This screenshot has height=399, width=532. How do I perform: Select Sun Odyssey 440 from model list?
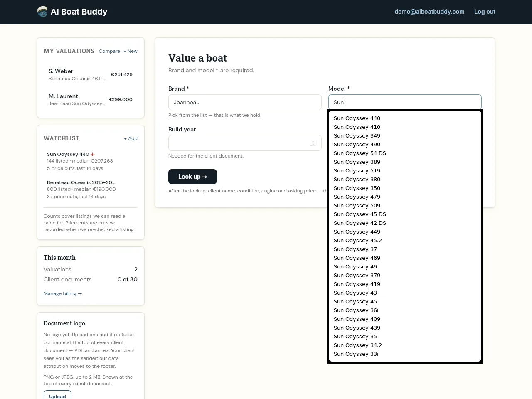pos(405,118)
